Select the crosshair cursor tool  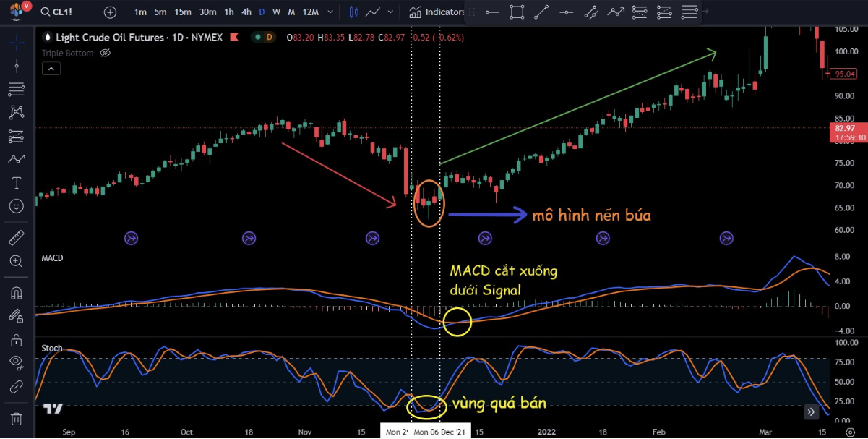[16, 42]
